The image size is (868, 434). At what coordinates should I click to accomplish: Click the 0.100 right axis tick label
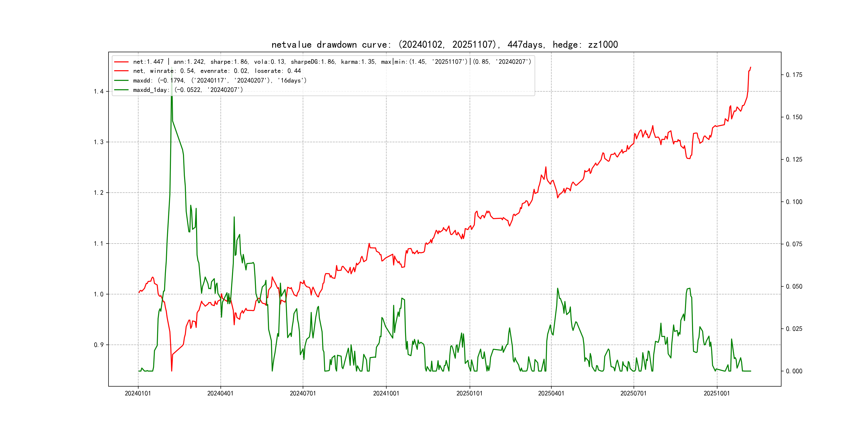click(794, 202)
